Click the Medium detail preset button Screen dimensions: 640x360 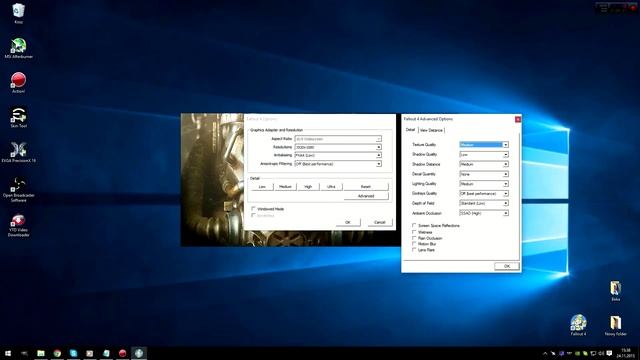(285, 187)
